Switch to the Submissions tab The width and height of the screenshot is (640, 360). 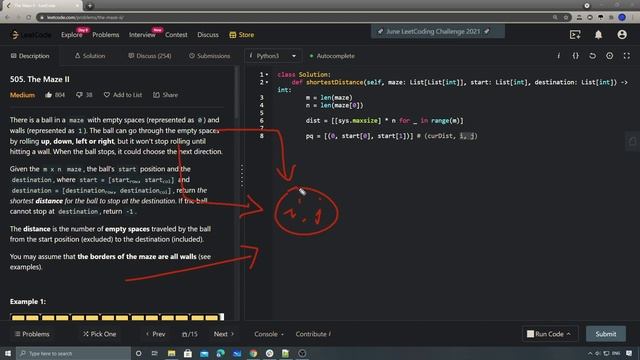[209, 56]
